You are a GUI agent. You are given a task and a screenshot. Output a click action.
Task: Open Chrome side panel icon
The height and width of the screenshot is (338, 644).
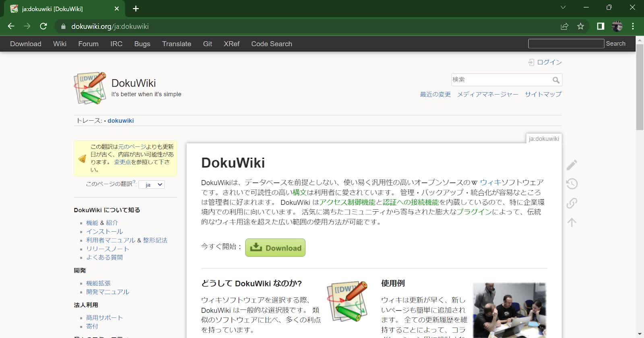point(601,26)
